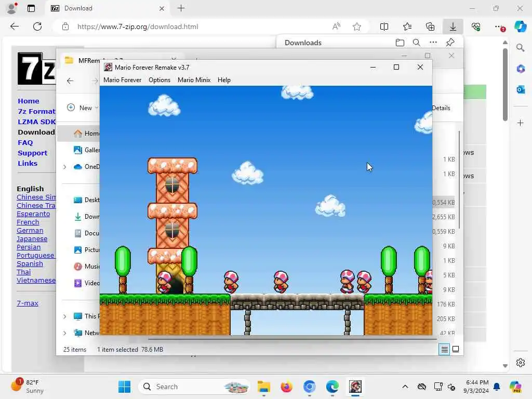
Task: Open the Mario Forever menu
Action: (122, 80)
